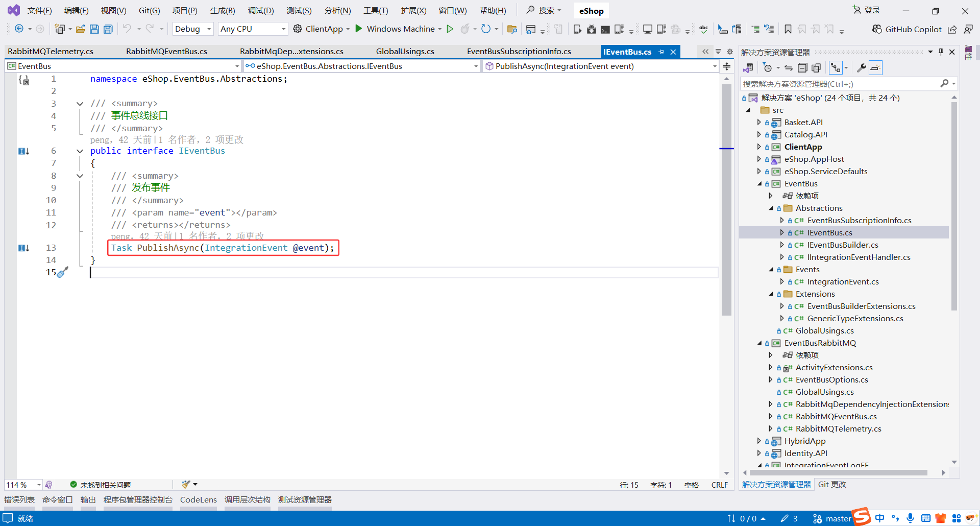Viewport: 980px width, 526px height.
Task: Open the IEventBus type navigation dropdown
Action: pos(361,66)
